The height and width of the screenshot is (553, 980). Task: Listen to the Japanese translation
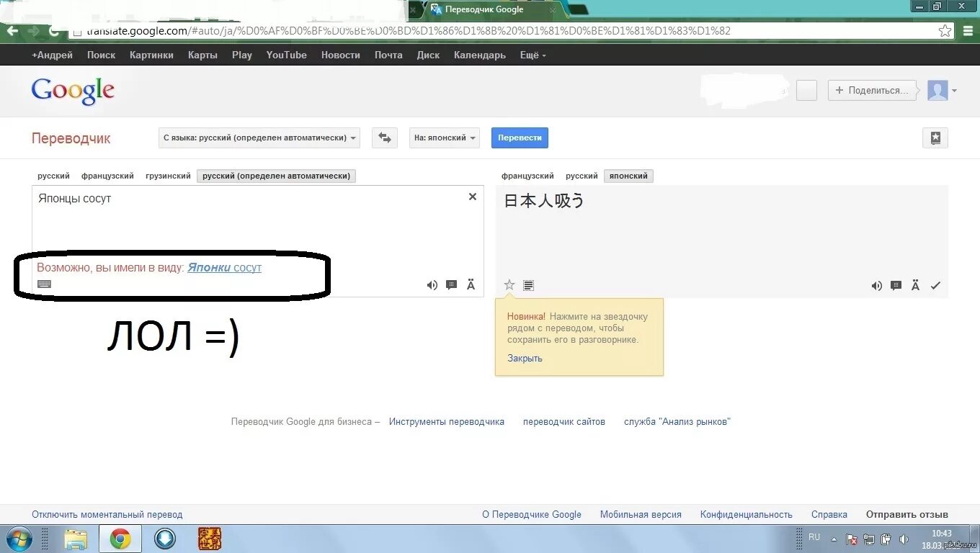pos(877,285)
